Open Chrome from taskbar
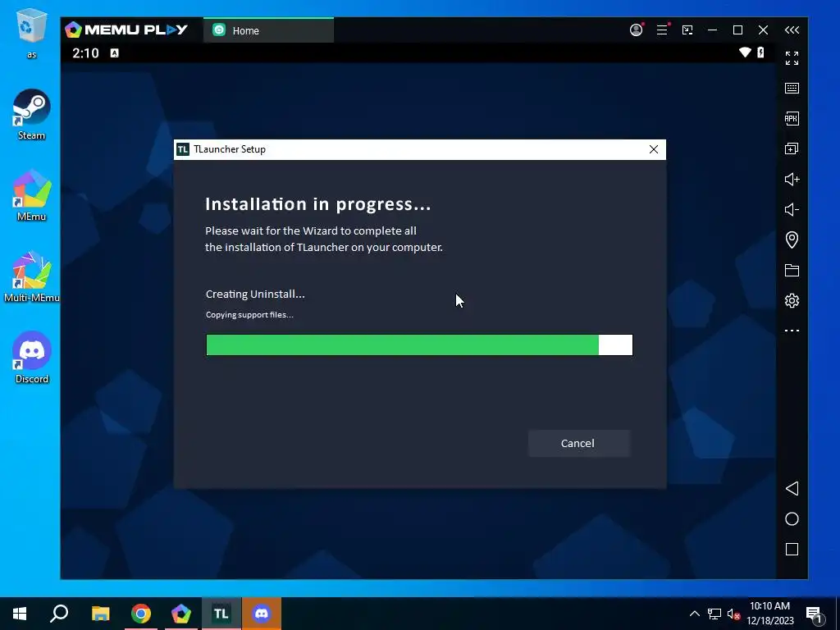 [141, 614]
